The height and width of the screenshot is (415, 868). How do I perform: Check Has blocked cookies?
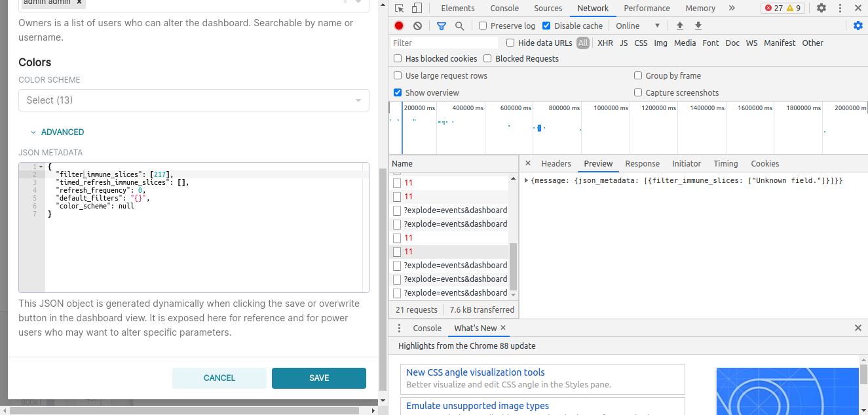[x=398, y=58]
